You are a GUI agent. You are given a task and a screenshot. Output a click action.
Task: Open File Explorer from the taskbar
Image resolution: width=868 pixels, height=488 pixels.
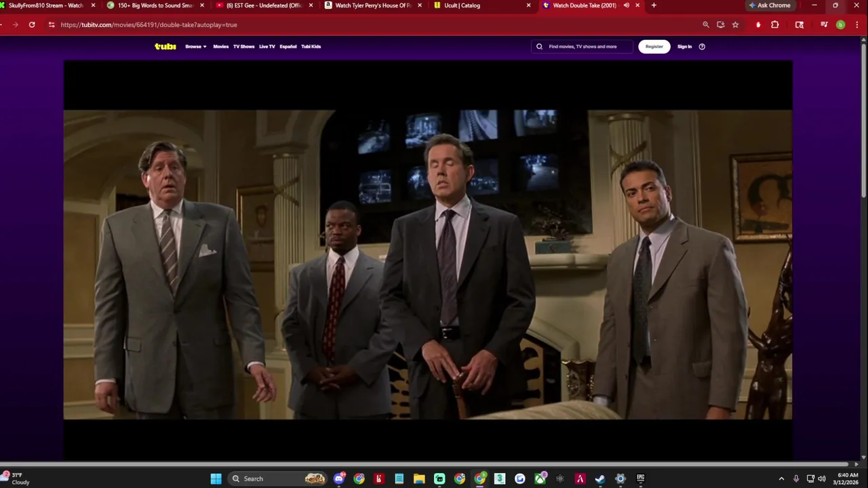pyautogui.click(x=419, y=479)
